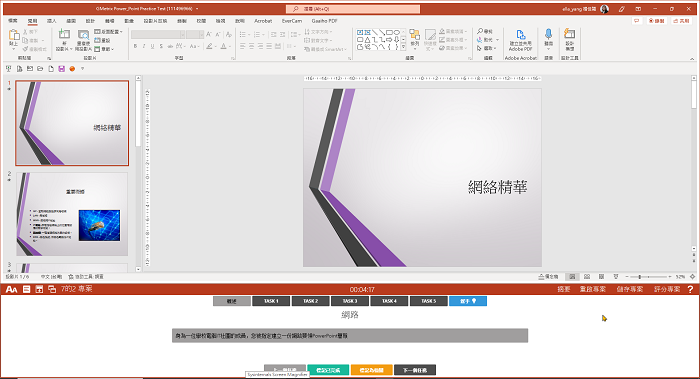Open the Select dropdown in Editing group
Screen dimensions: 700x379
point(487,48)
